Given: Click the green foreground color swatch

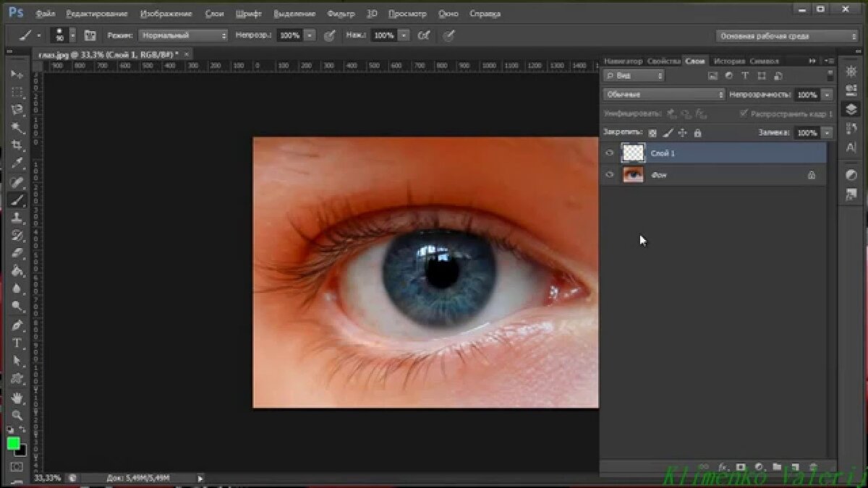Looking at the screenshot, I should 13,443.
